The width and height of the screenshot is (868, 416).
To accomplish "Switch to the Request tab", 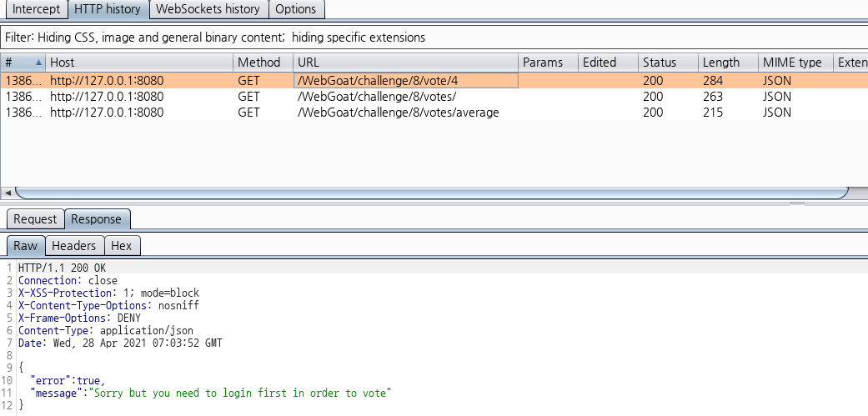I will click(35, 219).
